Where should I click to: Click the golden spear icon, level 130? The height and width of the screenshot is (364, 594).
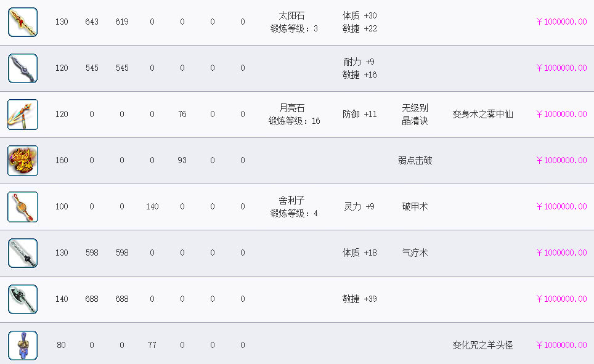(23, 22)
